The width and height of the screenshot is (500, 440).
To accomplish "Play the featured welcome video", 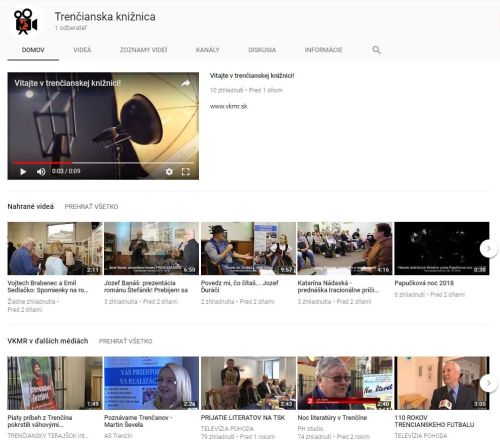I will [x=23, y=172].
